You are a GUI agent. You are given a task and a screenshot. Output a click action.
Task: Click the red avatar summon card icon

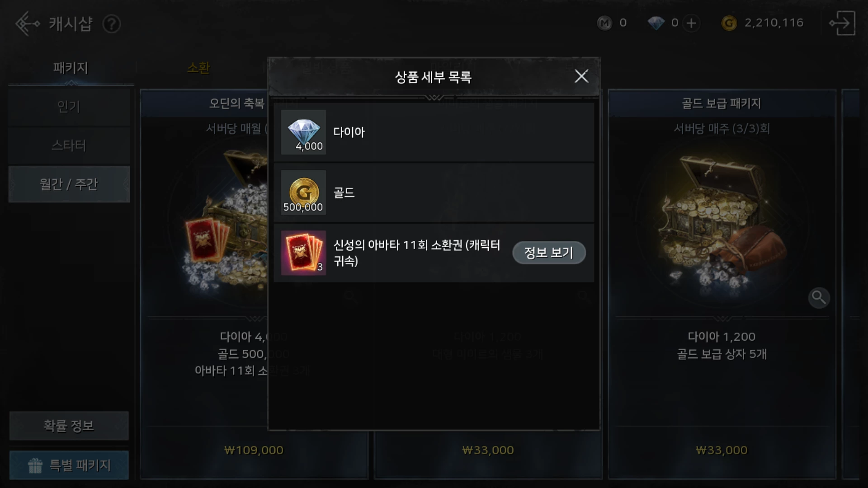coord(303,253)
